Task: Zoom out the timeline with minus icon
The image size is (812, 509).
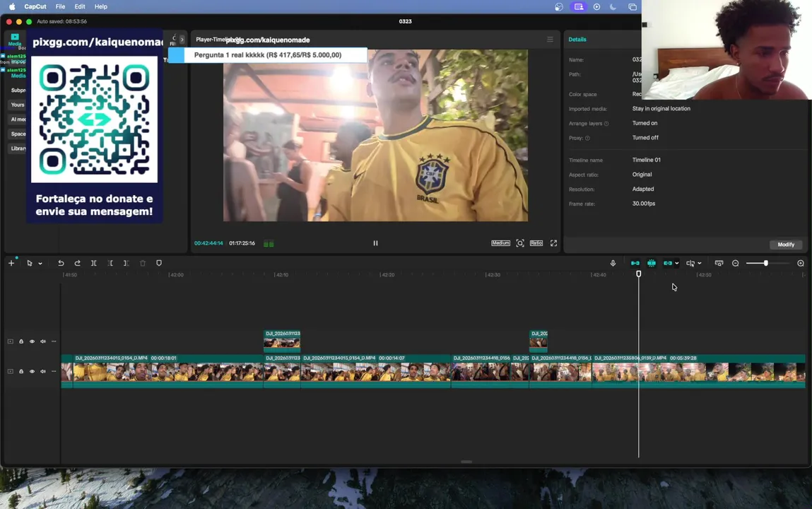Action: point(736,263)
